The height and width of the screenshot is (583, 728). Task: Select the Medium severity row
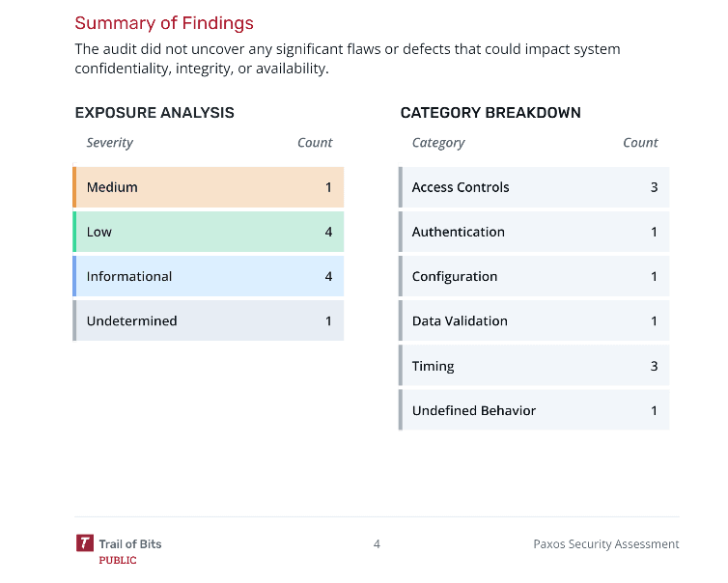pyautogui.click(x=209, y=187)
